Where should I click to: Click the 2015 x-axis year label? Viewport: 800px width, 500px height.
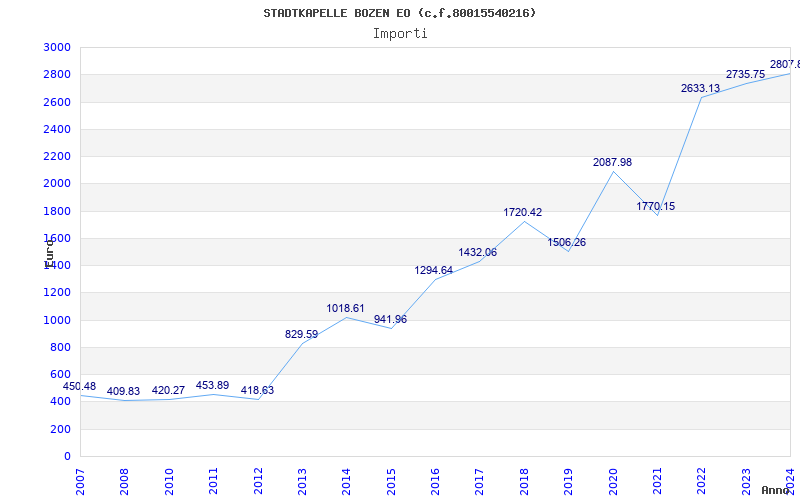pyautogui.click(x=391, y=482)
